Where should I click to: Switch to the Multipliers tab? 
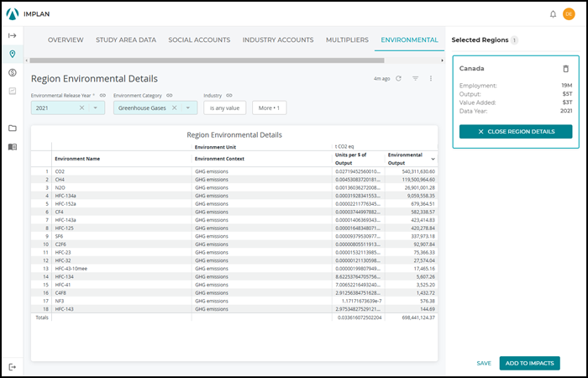click(x=347, y=39)
